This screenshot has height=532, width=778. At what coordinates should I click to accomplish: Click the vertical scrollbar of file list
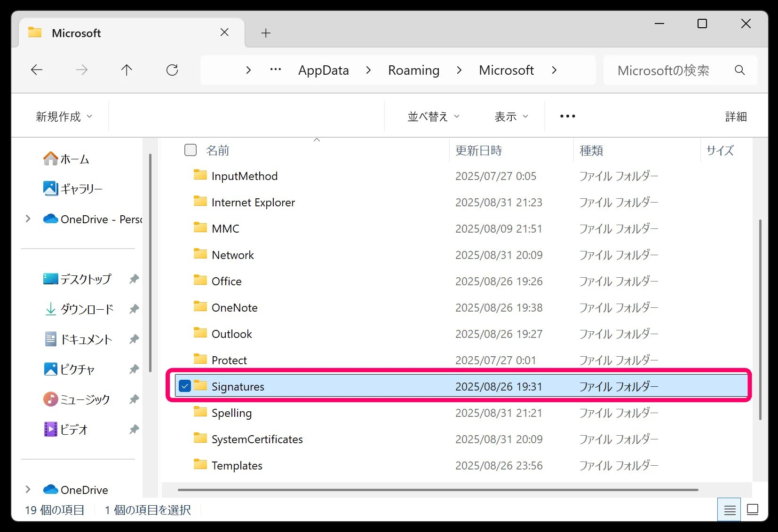760,320
